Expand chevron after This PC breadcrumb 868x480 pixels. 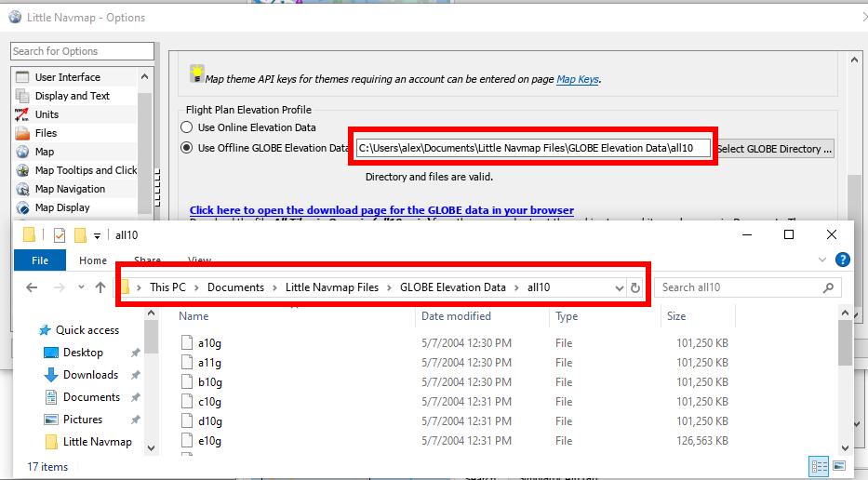(196, 287)
